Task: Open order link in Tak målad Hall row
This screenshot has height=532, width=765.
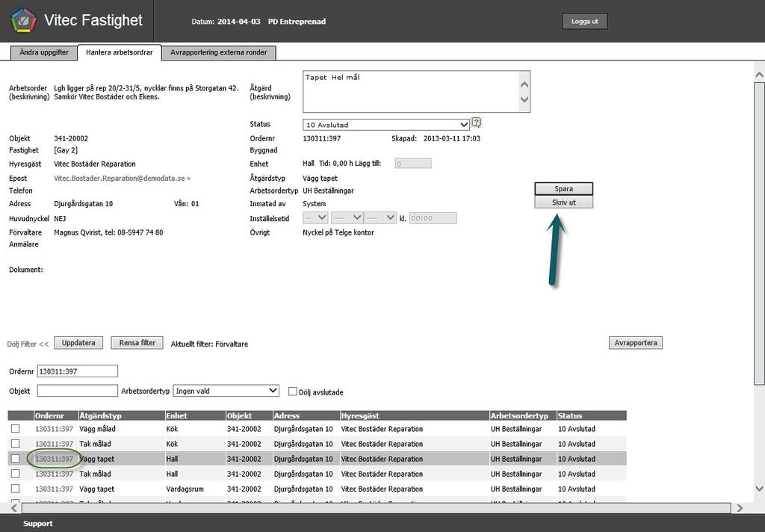Action: 54,474
